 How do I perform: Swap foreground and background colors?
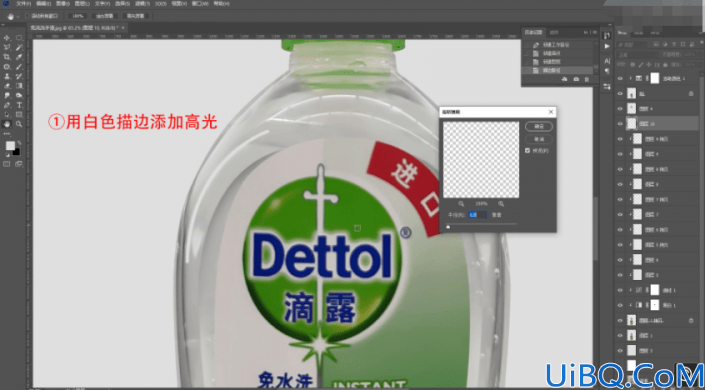point(19,142)
